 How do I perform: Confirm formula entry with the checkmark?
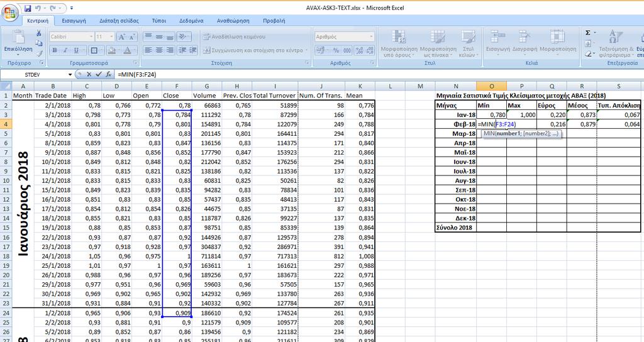pyautogui.click(x=98, y=74)
